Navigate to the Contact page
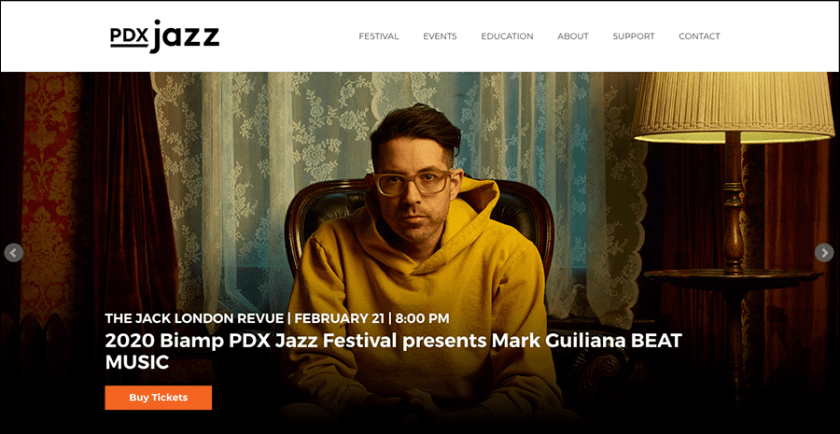 pyautogui.click(x=699, y=36)
